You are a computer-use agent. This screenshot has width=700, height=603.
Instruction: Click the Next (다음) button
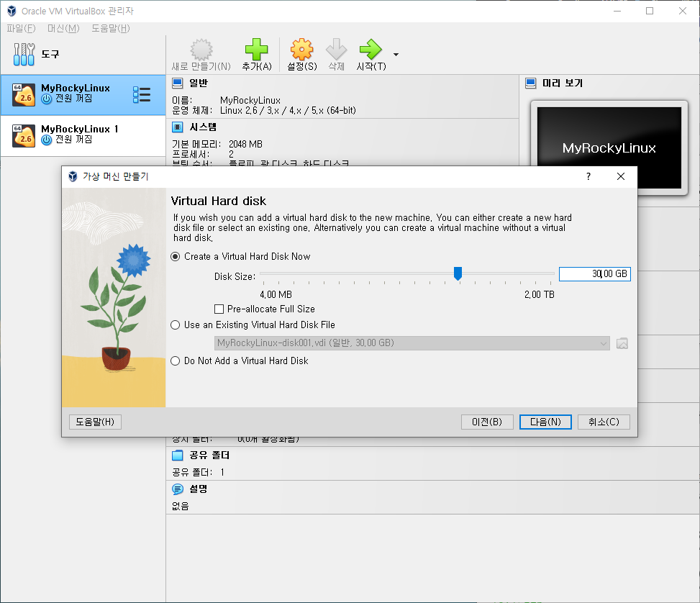click(x=545, y=422)
